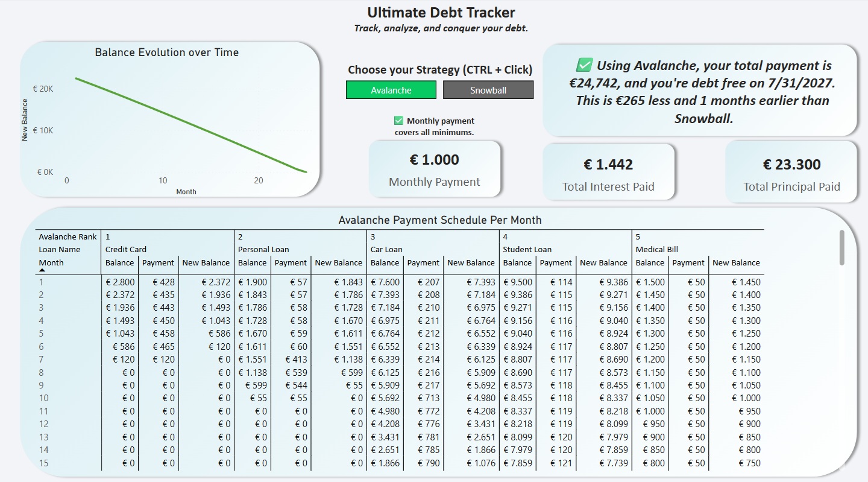Screen dimensions: 868x482
Task: Click the € 1.500 Medical Bill balance cell
Action: click(651, 282)
